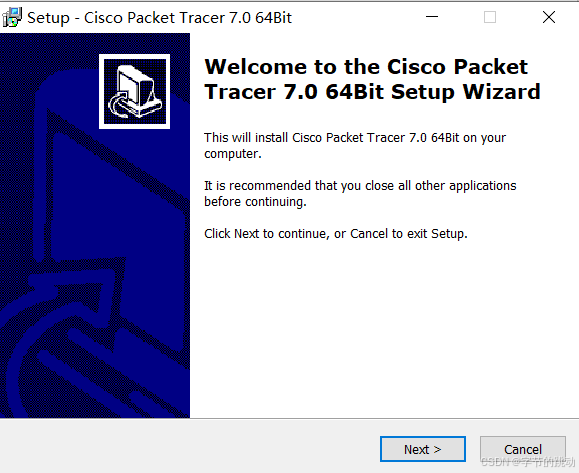This screenshot has height=473, width=579.
Task: Click the setup installer icon in title bar
Action: click(12, 17)
